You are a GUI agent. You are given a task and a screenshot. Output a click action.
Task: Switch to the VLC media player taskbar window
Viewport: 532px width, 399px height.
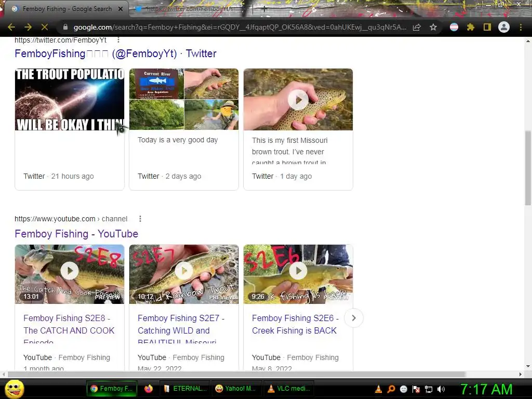click(x=289, y=389)
